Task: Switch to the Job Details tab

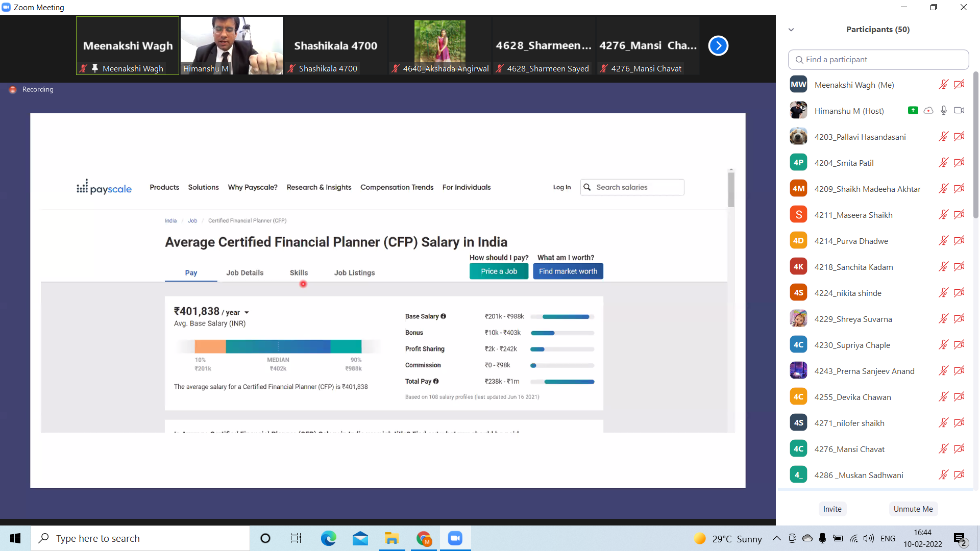Action: (x=244, y=273)
